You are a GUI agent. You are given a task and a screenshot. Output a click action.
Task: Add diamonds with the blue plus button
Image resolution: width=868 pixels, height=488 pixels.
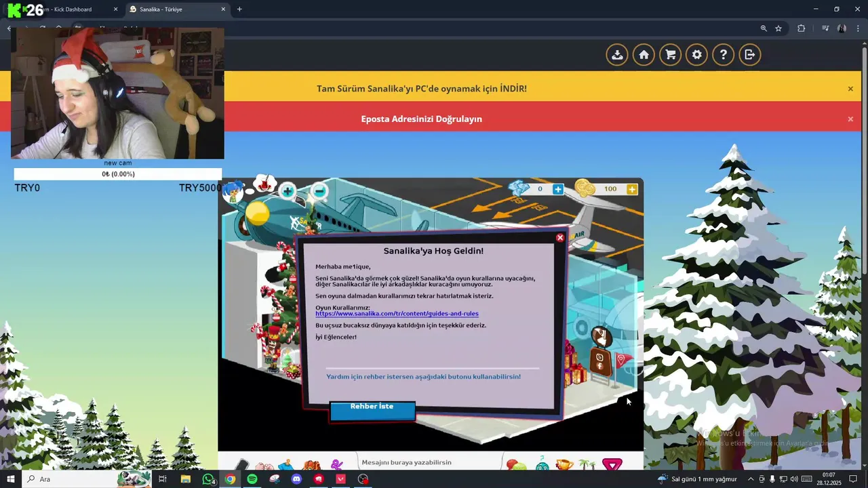[557, 189]
